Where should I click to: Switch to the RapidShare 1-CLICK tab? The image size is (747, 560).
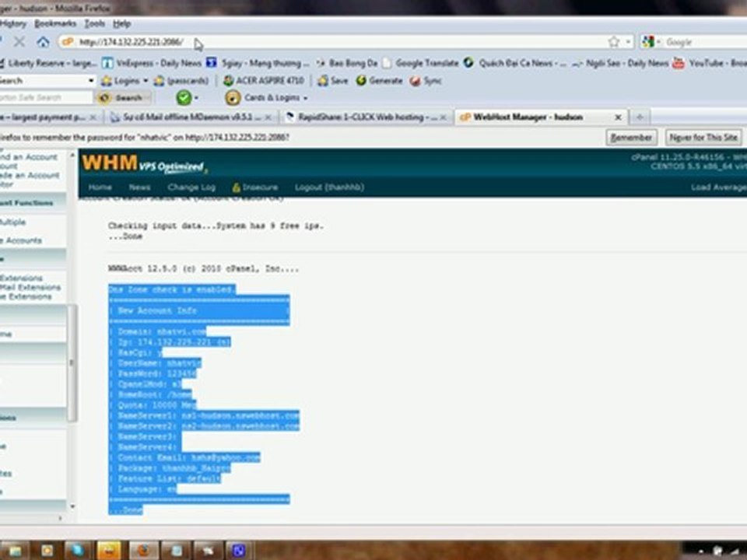click(x=366, y=117)
